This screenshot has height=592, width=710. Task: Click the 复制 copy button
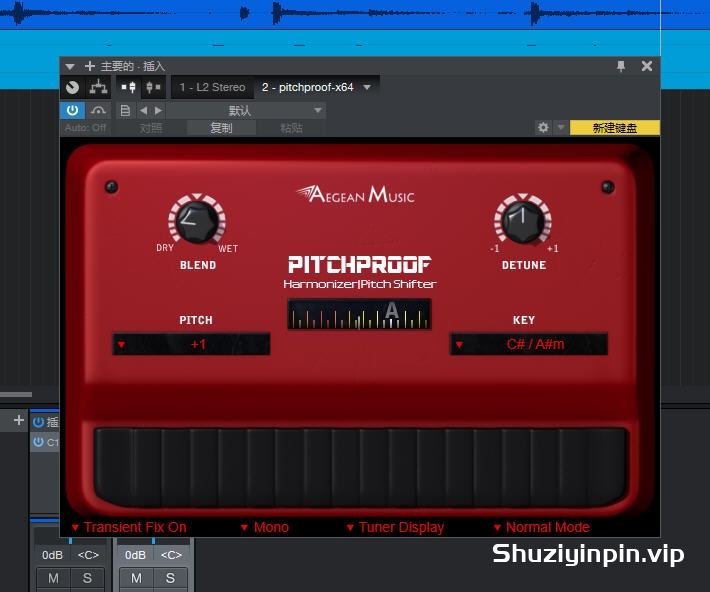221,128
